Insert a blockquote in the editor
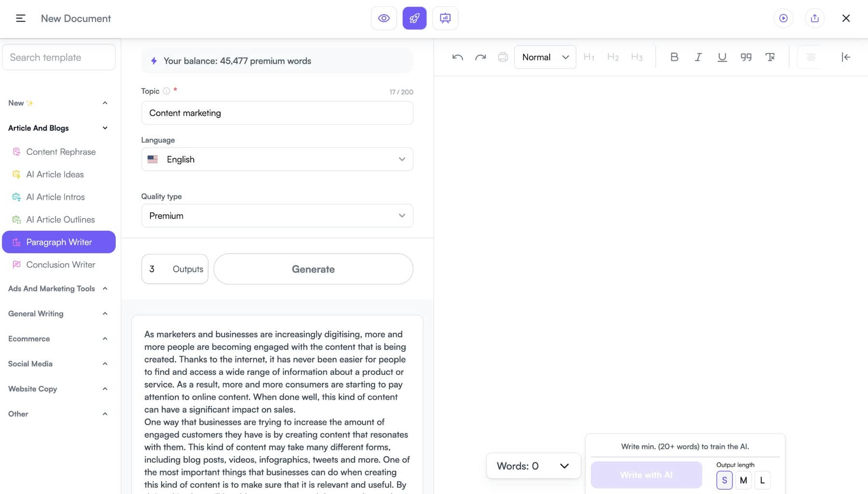Screen dimensions: 868x494 pos(746,56)
